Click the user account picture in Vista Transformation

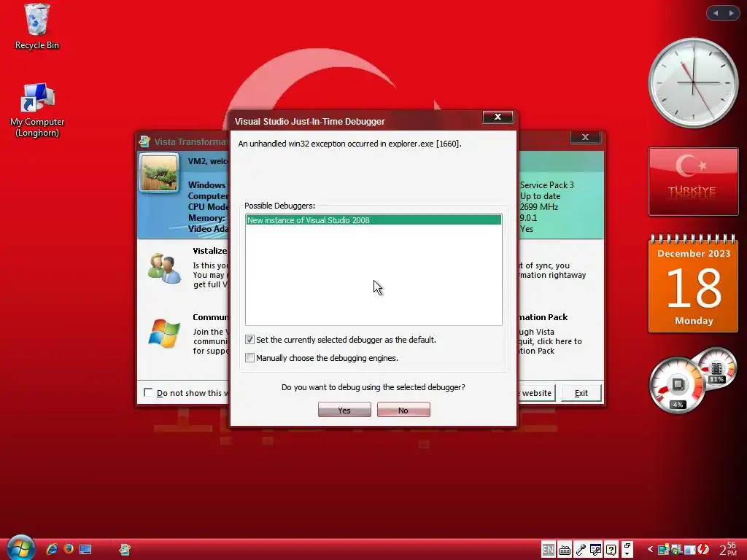(x=159, y=173)
